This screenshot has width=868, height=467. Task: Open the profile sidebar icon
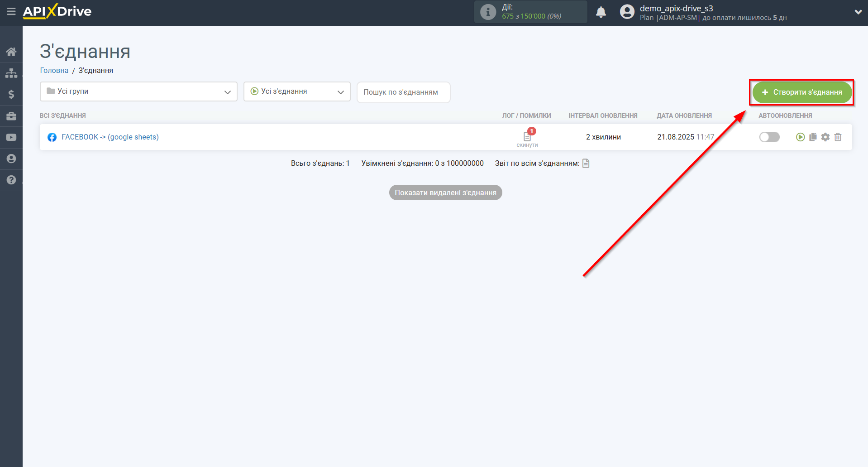11,159
